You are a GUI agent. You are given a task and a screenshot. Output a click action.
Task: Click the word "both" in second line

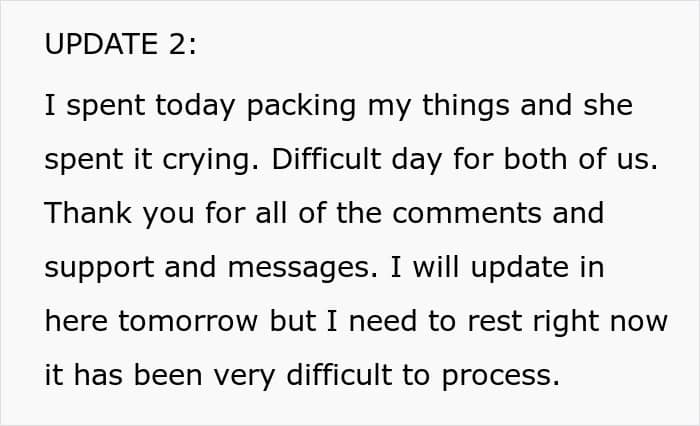[535, 159]
